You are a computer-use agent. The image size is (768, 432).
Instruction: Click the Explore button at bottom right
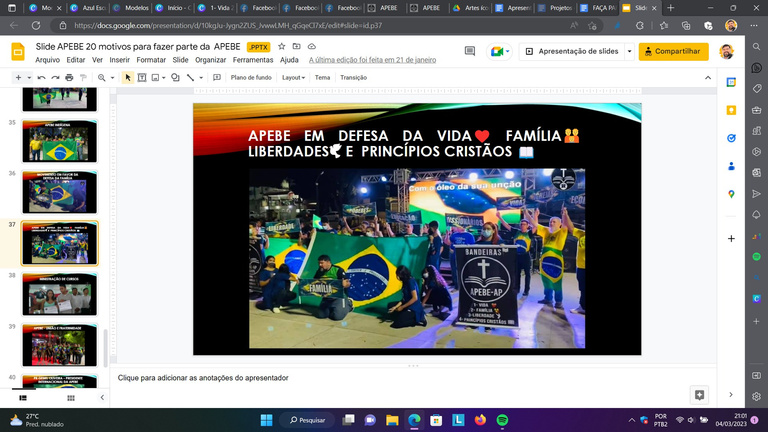699,395
